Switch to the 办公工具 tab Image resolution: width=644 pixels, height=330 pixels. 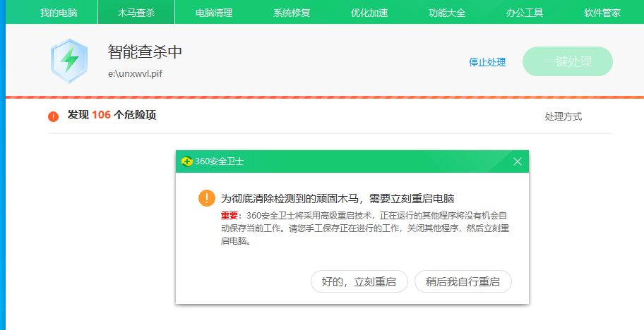[x=525, y=13]
